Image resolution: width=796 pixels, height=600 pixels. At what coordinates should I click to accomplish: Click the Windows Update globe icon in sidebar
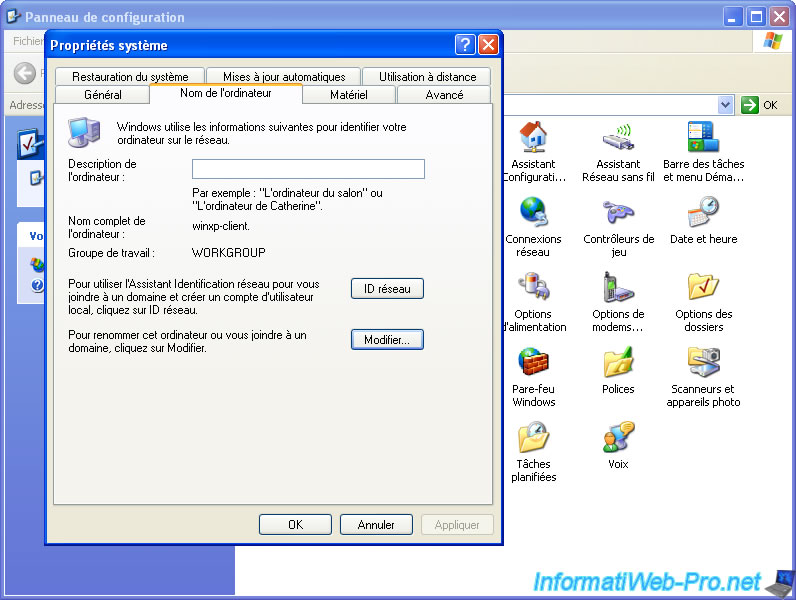(x=37, y=264)
